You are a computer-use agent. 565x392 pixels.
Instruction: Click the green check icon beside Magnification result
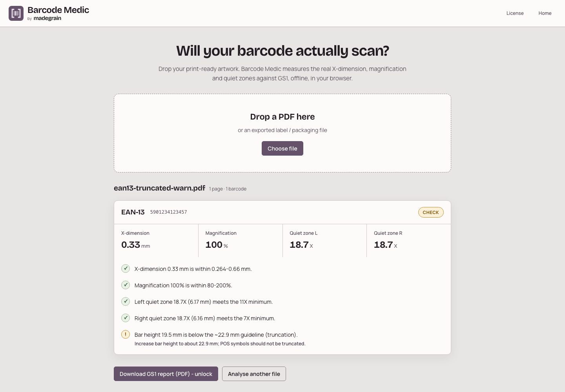point(126,285)
